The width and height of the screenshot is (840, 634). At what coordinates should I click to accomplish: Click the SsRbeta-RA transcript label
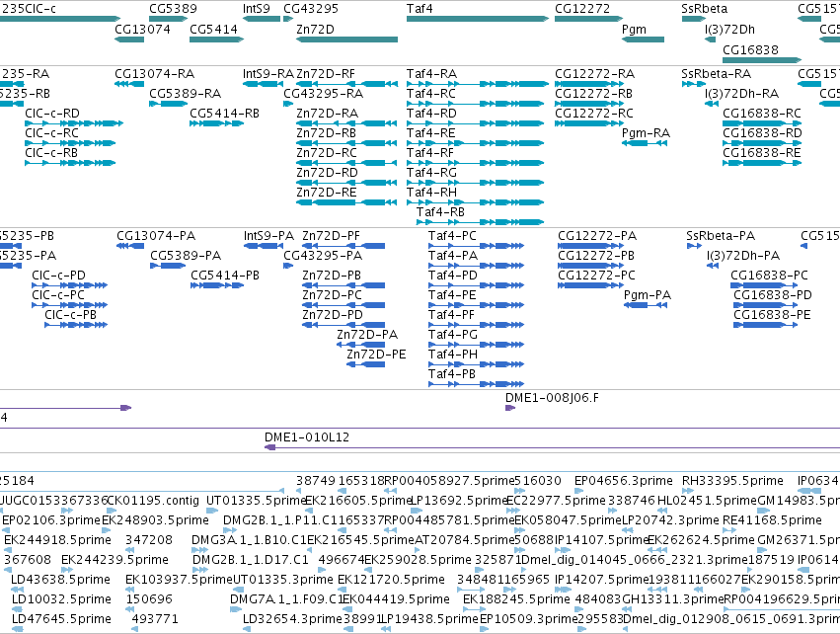pyautogui.click(x=717, y=73)
